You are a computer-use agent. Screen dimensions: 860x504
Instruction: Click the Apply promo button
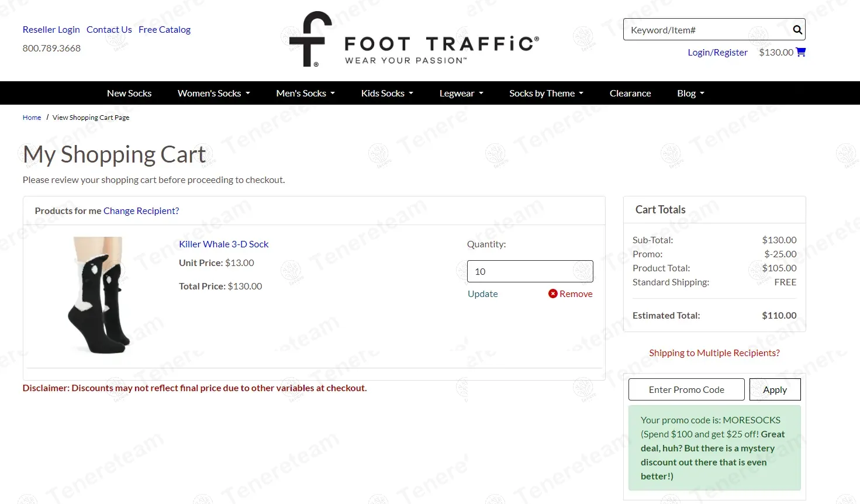coord(775,389)
